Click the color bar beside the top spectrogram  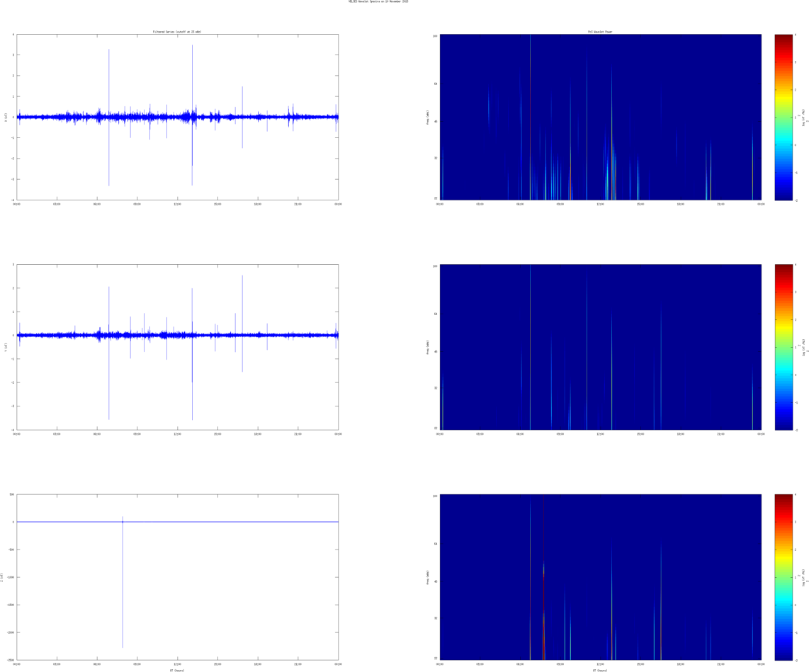[x=783, y=117]
